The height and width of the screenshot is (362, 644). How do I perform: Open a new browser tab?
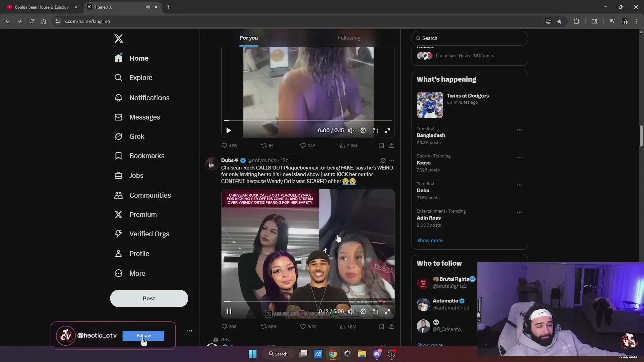168,7
